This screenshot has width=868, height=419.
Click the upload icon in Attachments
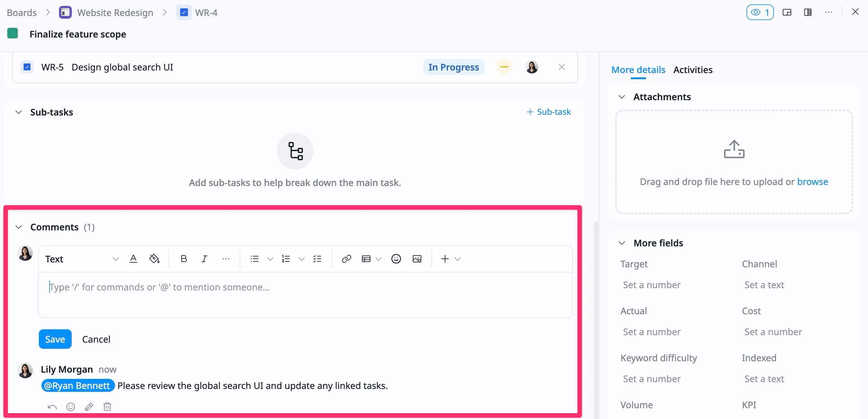[734, 149]
